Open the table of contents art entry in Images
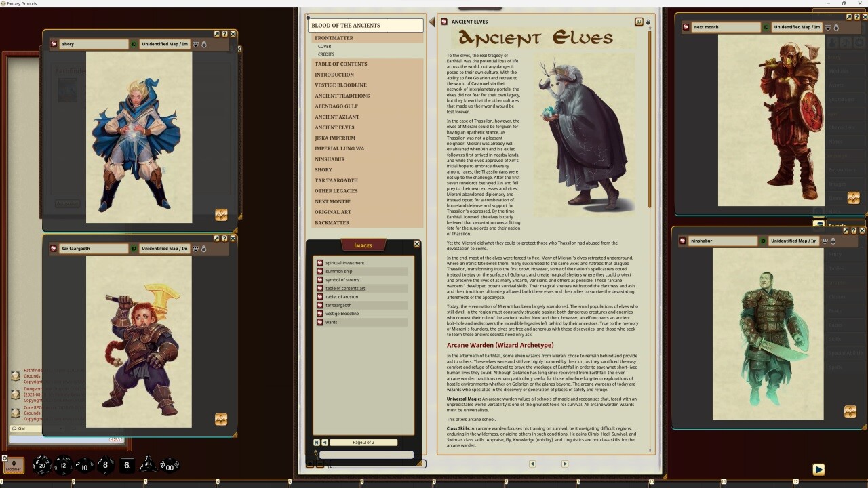This screenshot has width=868, height=488. coord(345,288)
